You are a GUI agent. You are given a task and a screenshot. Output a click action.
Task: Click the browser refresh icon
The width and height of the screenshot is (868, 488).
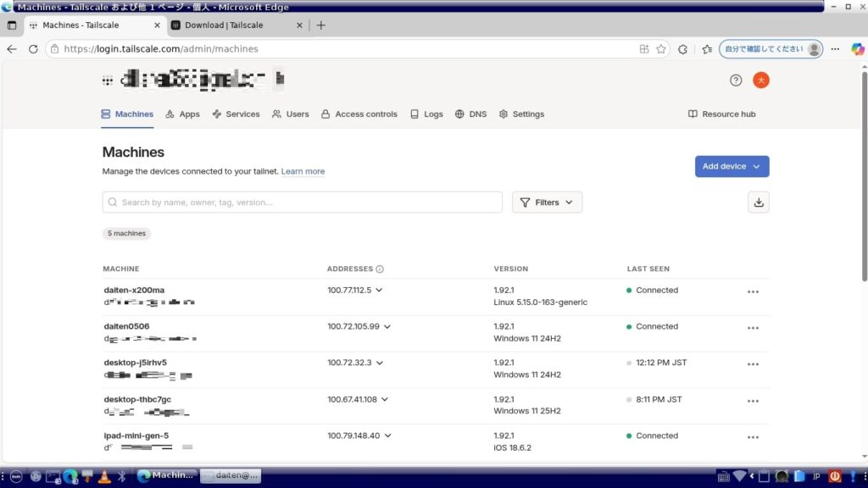point(33,49)
